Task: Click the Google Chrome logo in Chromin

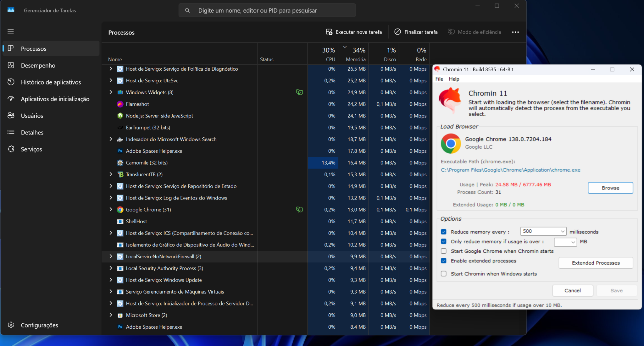Action: [451, 143]
